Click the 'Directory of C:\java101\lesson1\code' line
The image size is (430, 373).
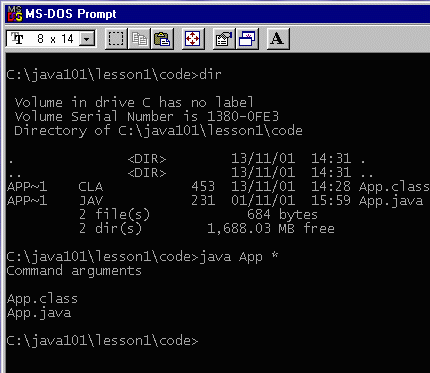[x=158, y=131]
